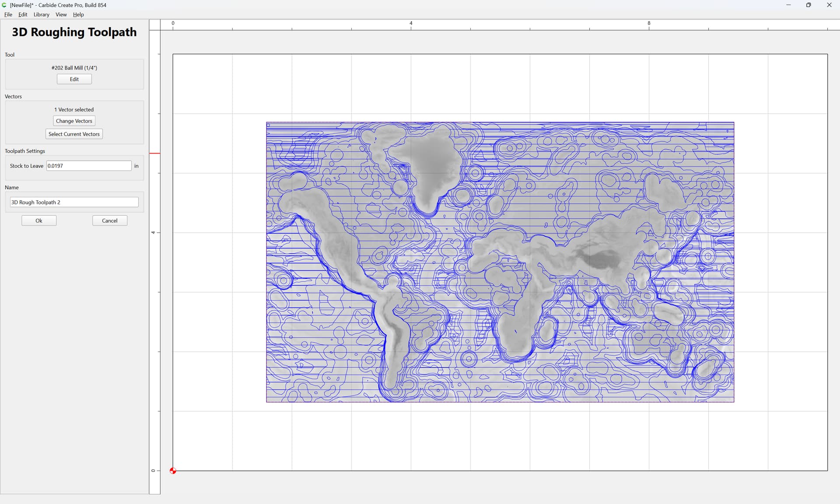
Task: Click the Change Vectors button
Action: click(74, 121)
